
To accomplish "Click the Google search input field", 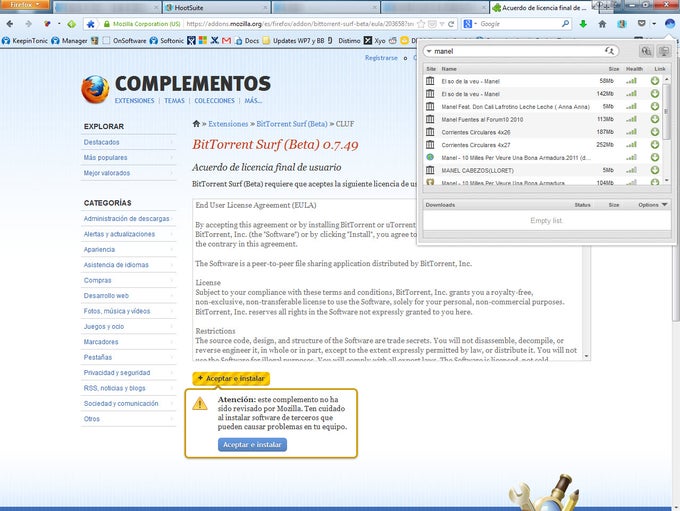I will coord(519,24).
